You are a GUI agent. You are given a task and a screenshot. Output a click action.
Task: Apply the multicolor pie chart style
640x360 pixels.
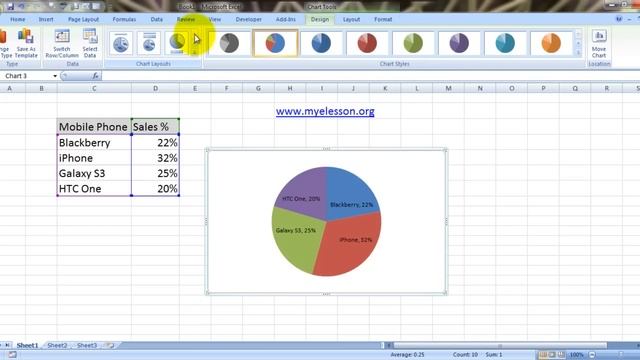(x=275, y=43)
